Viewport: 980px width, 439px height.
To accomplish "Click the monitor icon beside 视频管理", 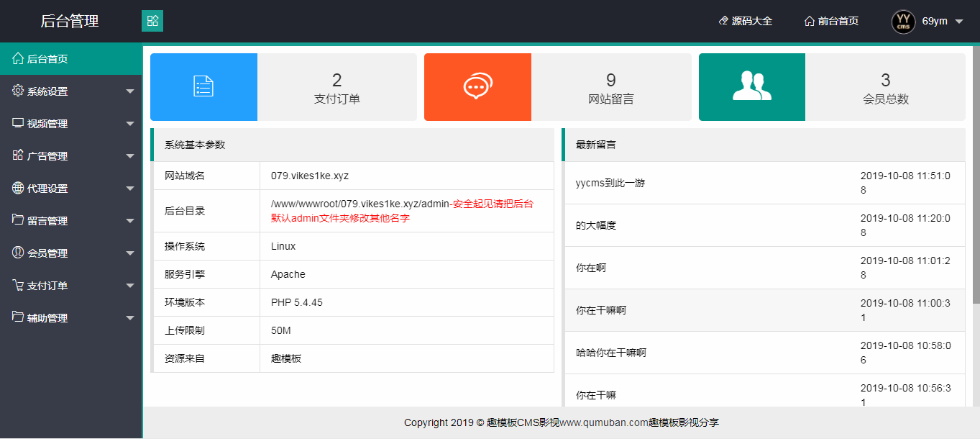I will click(x=18, y=124).
